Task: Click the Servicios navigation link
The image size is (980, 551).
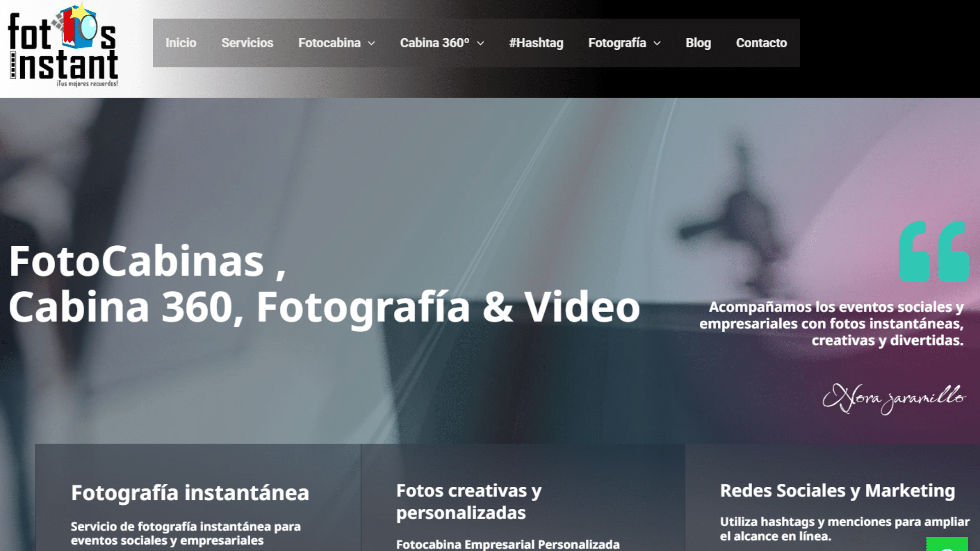Action: [247, 43]
